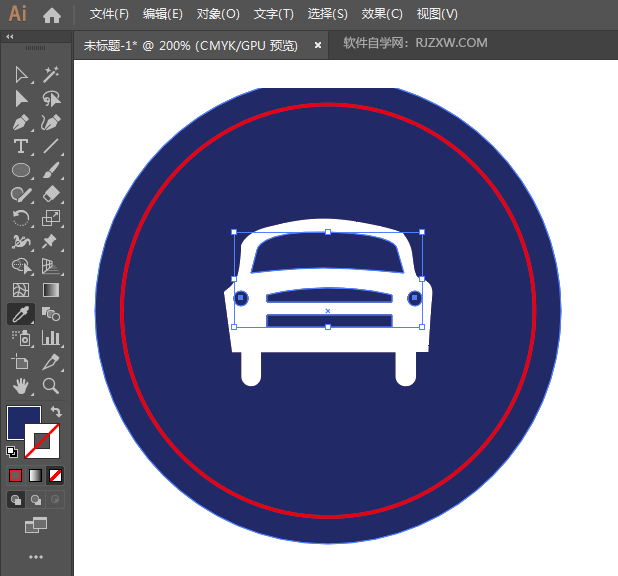Set paint to None mode

[x=56, y=475]
